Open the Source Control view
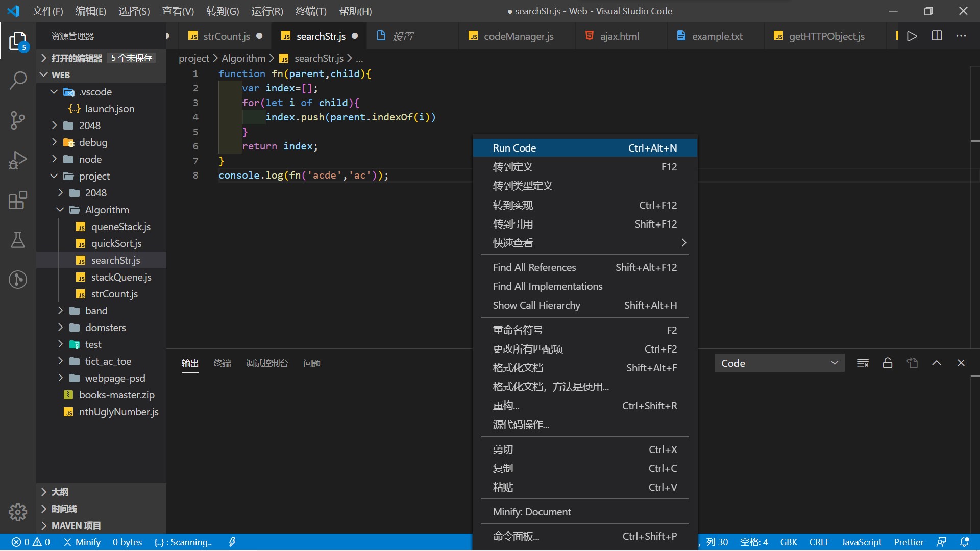 click(x=18, y=120)
